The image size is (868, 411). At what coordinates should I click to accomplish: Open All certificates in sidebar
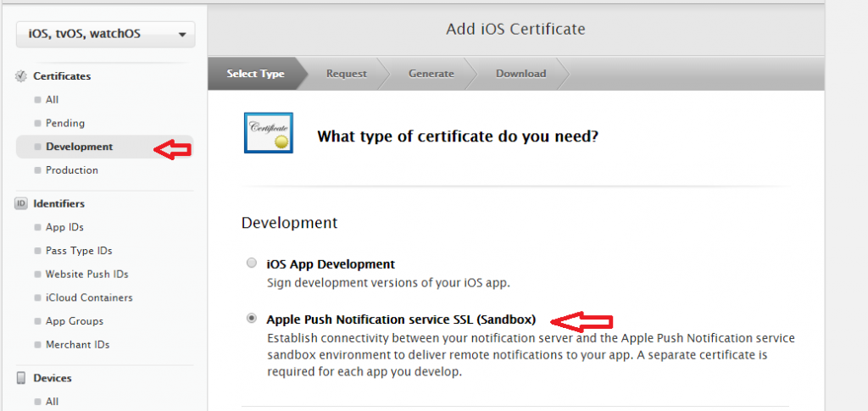(53, 100)
